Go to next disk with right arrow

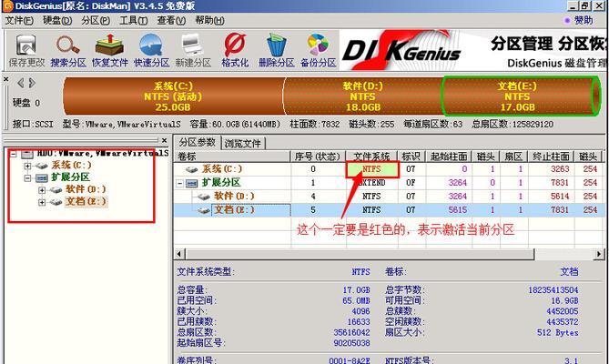coord(32,83)
